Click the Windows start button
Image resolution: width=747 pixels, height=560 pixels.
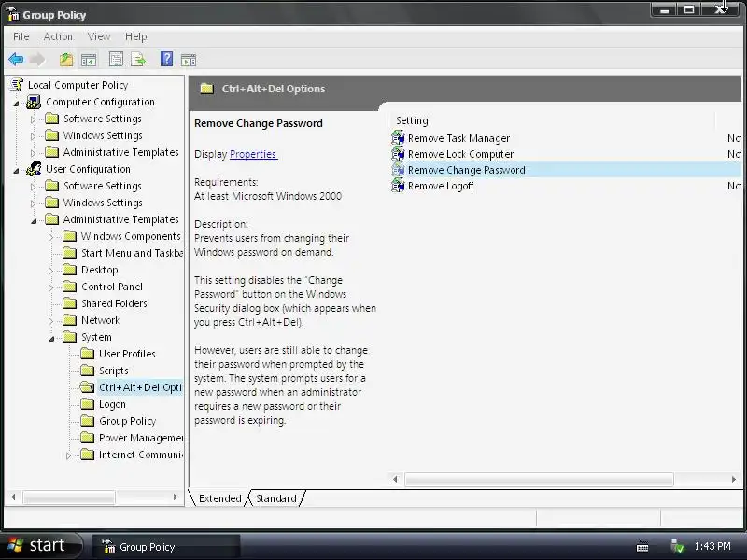click(x=42, y=545)
